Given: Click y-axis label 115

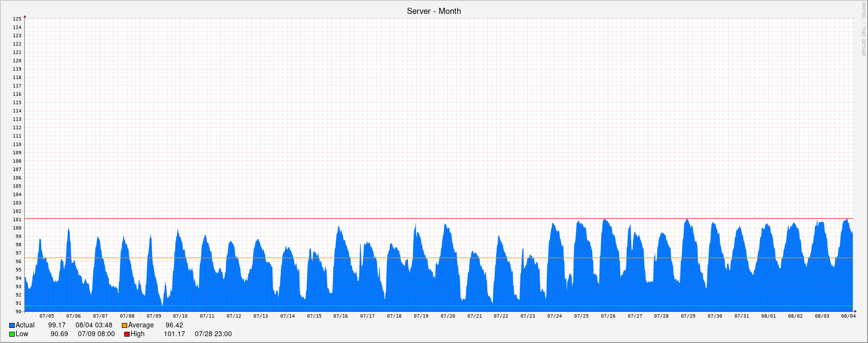Looking at the screenshot, I should tap(17, 102).
